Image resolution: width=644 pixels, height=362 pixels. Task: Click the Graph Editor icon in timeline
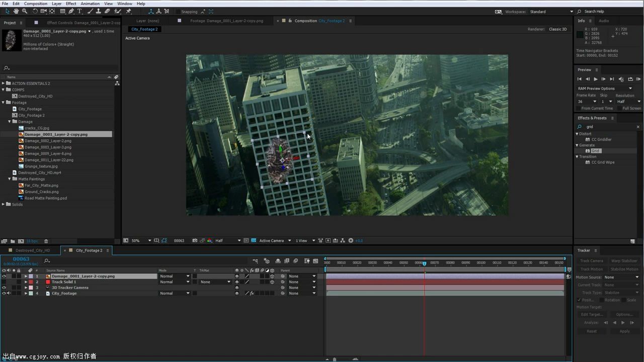[x=315, y=261]
